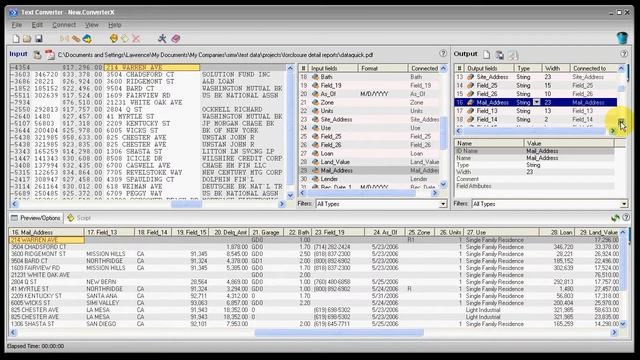Click the pink eraser toolbar icon
Screen dimensions: 640x360
coord(176,39)
